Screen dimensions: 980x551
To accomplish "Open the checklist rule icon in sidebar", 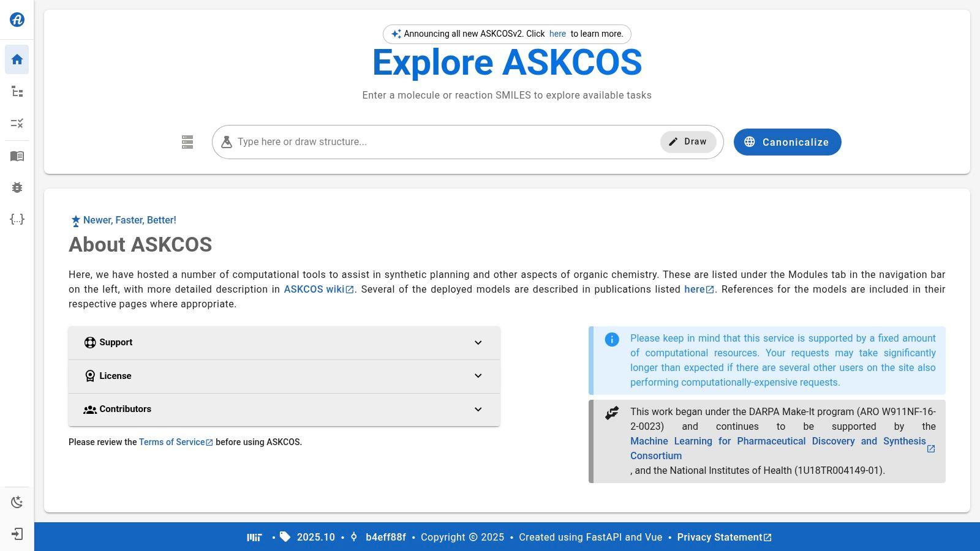I will click(17, 124).
